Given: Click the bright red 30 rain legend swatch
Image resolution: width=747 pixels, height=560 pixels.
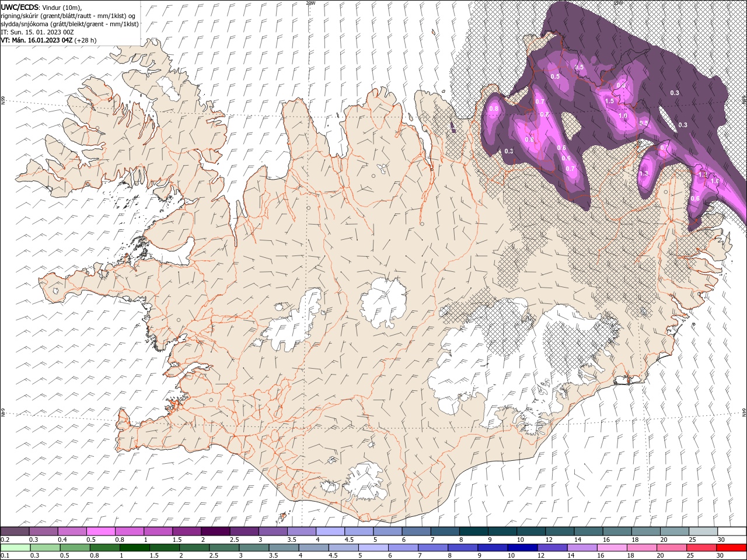Looking at the screenshot, I should (x=731, y=548).
